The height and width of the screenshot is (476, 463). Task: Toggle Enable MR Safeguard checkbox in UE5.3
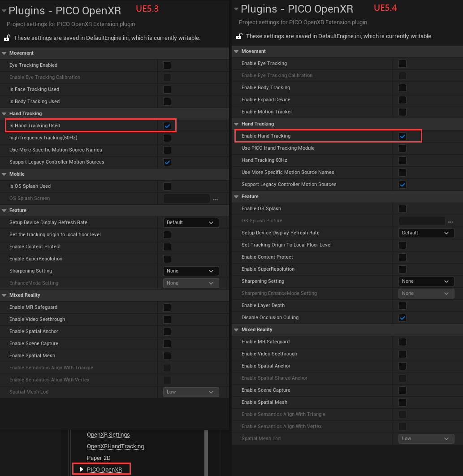tap(167, 307)
